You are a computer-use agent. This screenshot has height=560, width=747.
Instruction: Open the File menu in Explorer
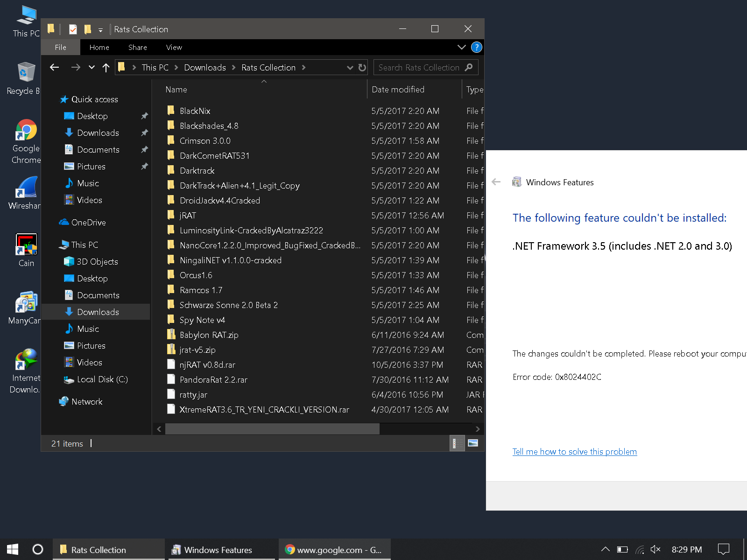click(61, 47)
